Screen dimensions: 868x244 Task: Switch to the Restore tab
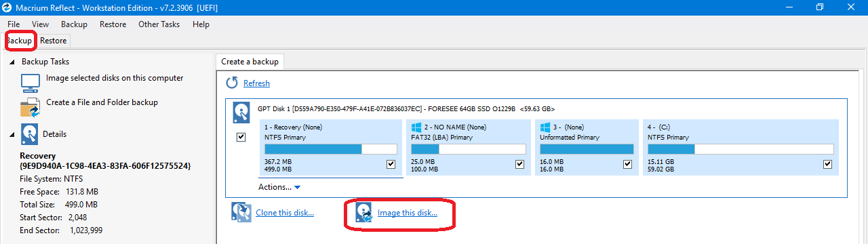[x=53, y=41]
